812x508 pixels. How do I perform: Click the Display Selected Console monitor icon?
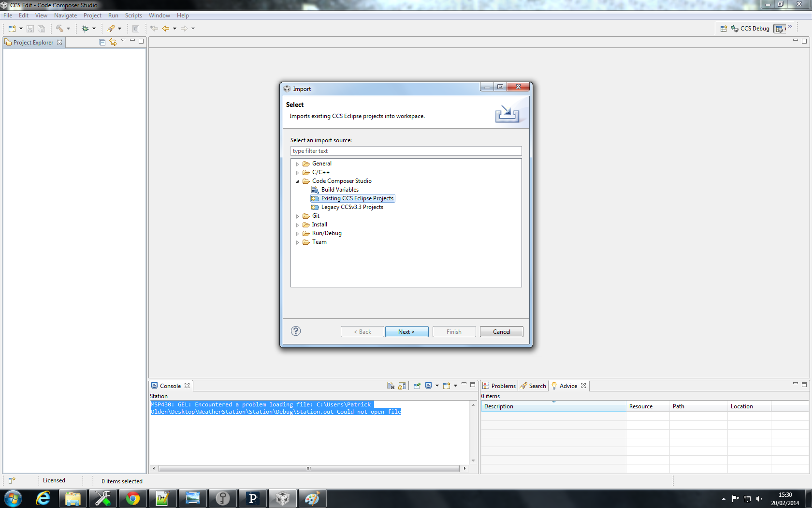pyautogui.click(x=428, y=386)
